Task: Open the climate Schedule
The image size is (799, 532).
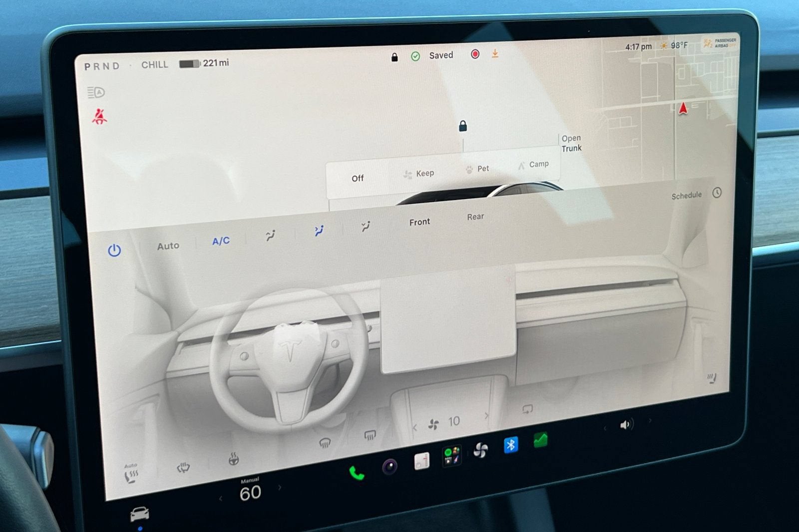Action: tap(686, 196)
